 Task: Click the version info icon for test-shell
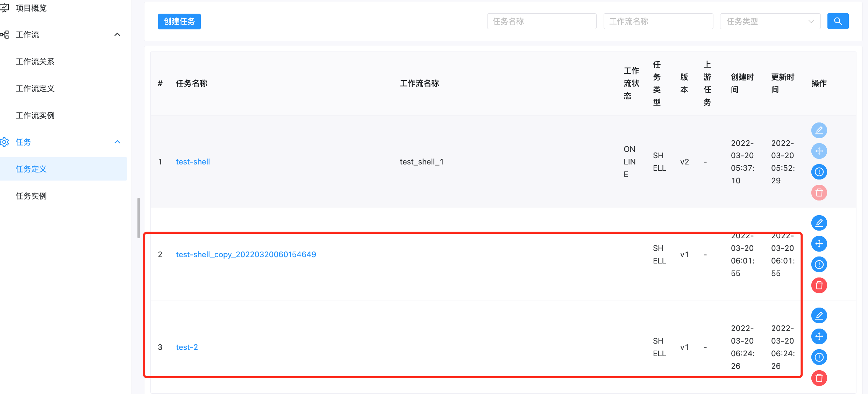pos(819,172)
